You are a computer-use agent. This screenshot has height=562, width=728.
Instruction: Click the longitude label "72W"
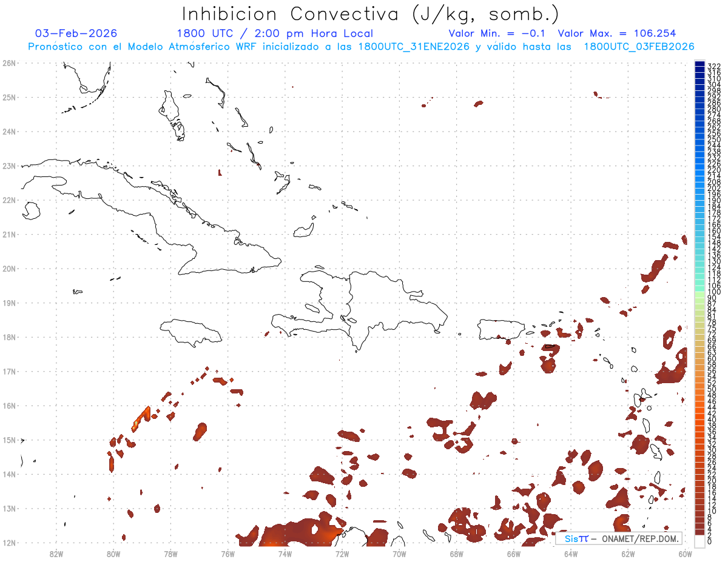pos(342,553)
